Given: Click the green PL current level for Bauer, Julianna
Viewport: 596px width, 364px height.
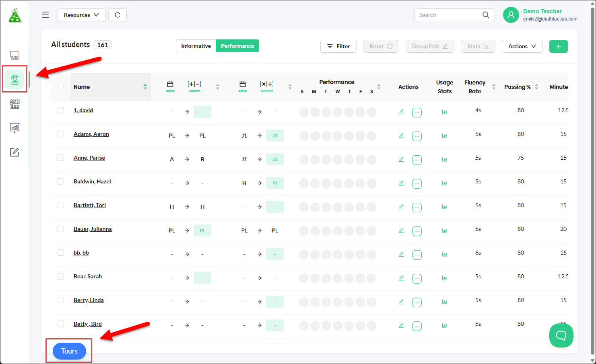Looking at the screenshot, I should (x=202, y=230).
